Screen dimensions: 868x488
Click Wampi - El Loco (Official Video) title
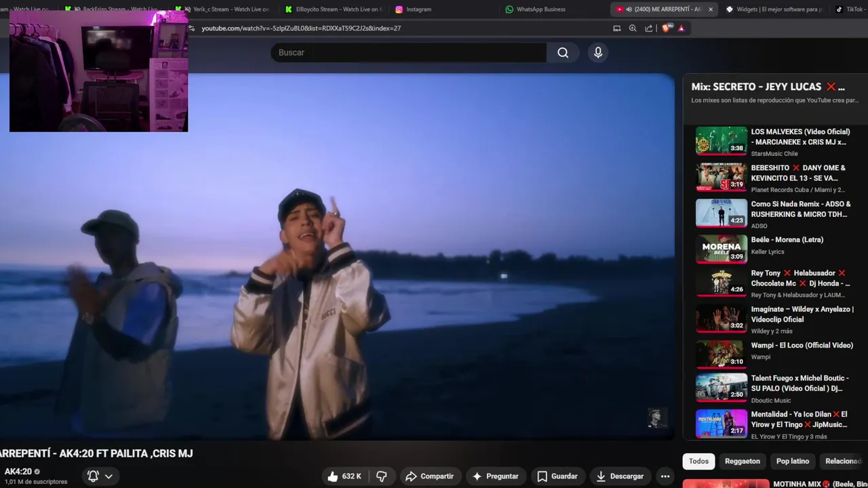(802, 345)
